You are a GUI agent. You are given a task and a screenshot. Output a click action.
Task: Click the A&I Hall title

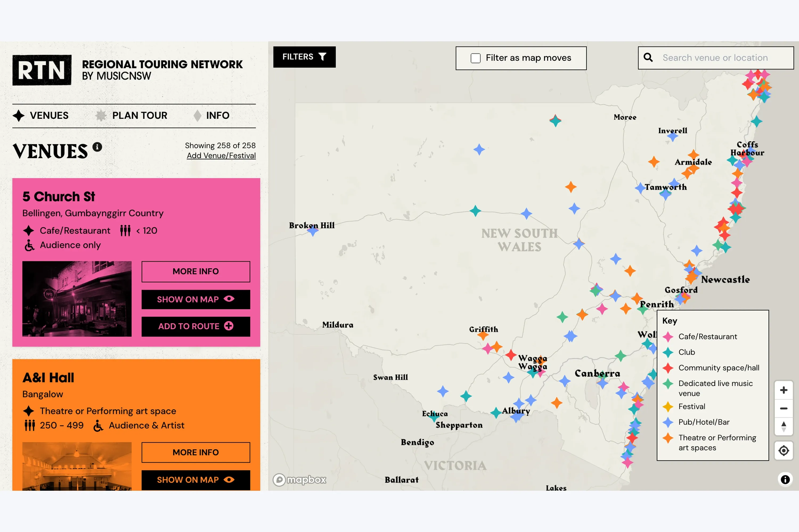click(x=48, y=378)
